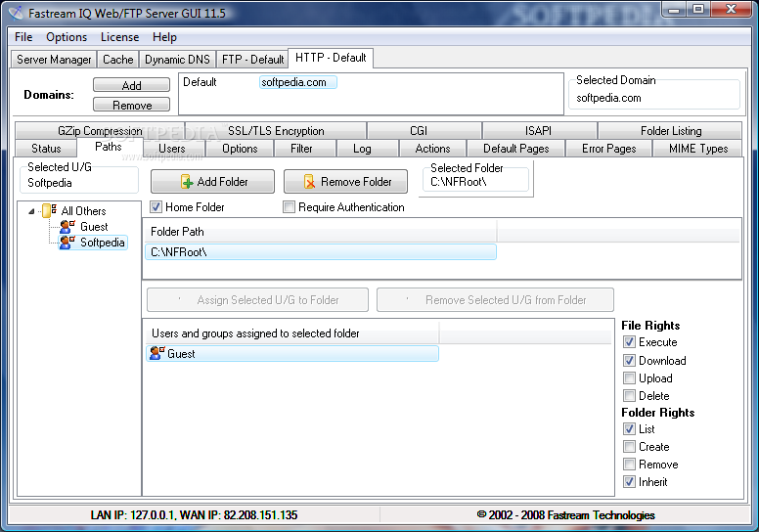759x532 pixels.
Task: Click the Fastream Technologies copyright text
Action: pos(566,515)
